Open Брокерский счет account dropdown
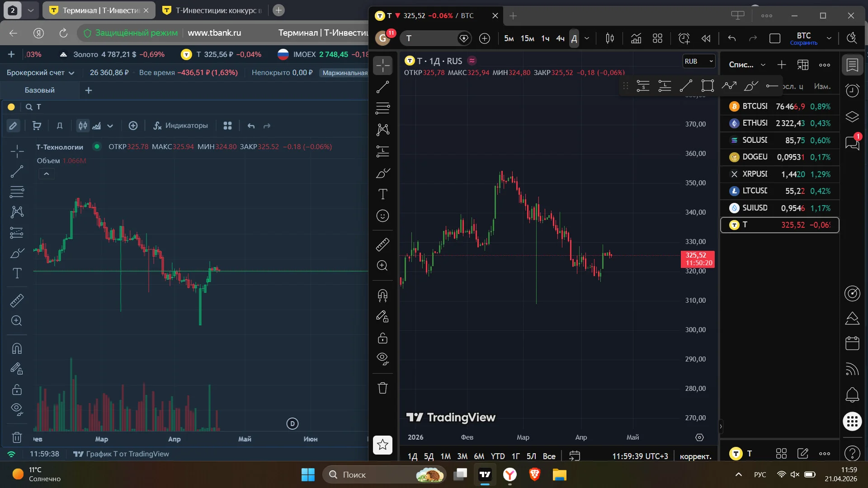This screenshot has height=488, width=868. click(x=40, y=72)
